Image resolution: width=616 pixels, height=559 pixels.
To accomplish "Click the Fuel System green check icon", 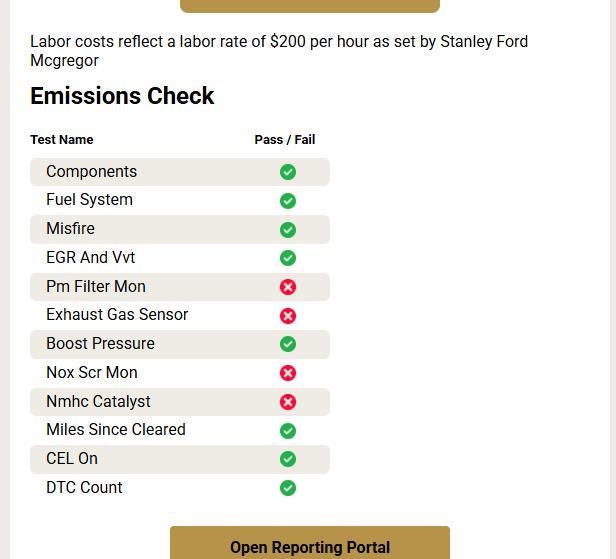I will click(x=288, y=201).
